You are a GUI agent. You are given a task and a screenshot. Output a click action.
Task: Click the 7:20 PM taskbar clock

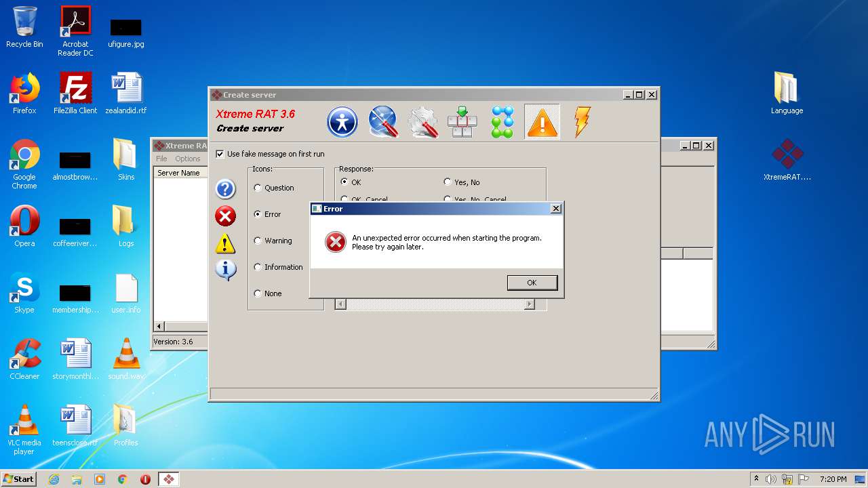click(833, 479)
